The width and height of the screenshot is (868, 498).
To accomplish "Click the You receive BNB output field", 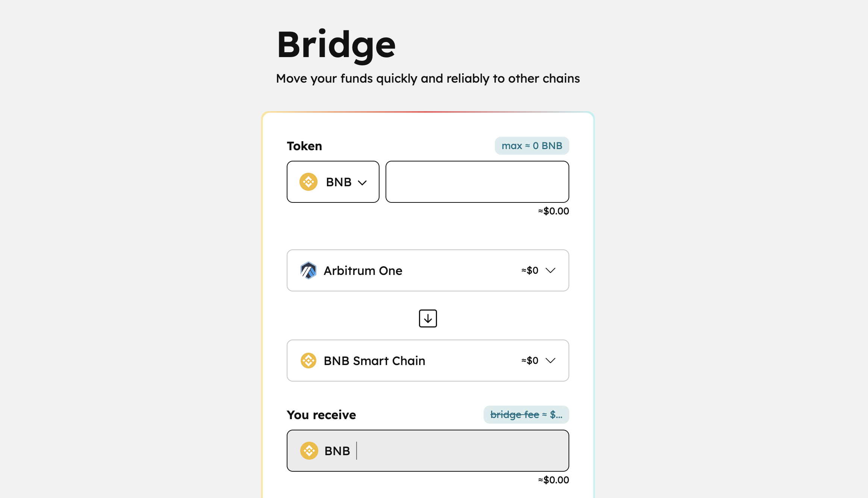I will (428, 451).
